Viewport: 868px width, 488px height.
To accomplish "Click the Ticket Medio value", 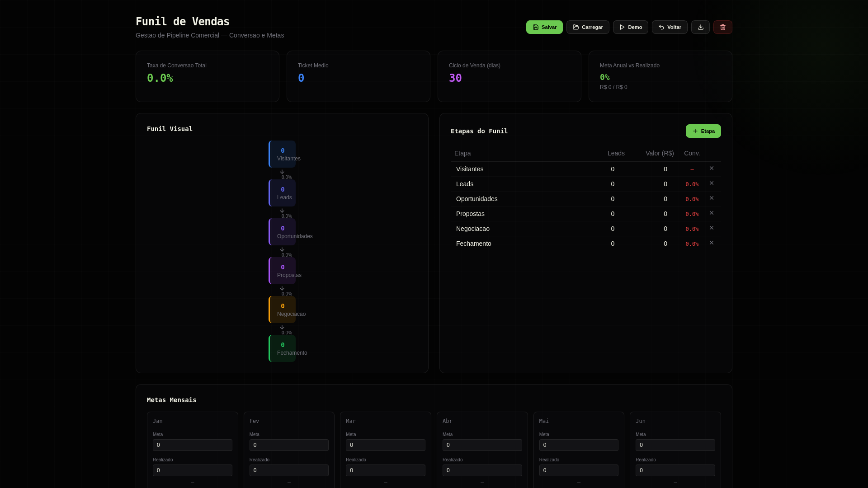I will (301, 78).
